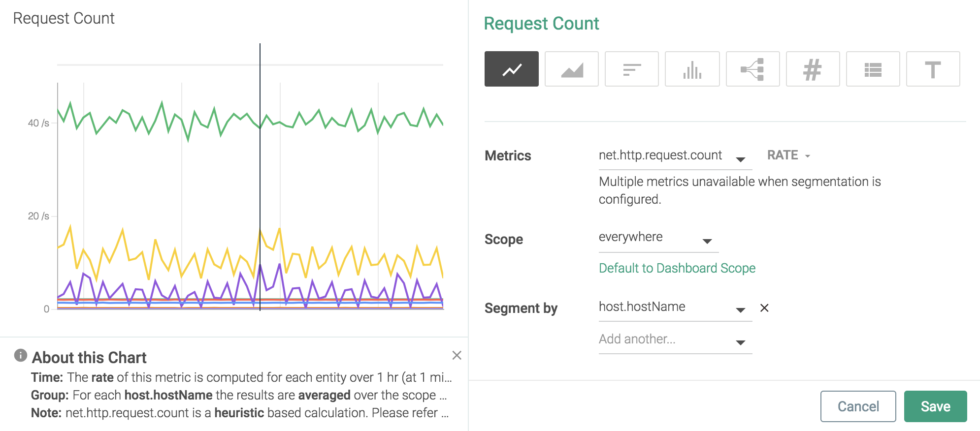980x431 pixels.
Task: Switch to the area chart visualization
Action: tap(572, 69)
